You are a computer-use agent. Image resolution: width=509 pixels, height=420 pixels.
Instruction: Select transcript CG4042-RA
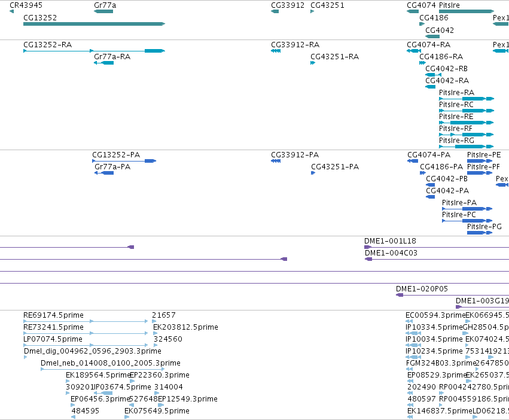[430, 87]
